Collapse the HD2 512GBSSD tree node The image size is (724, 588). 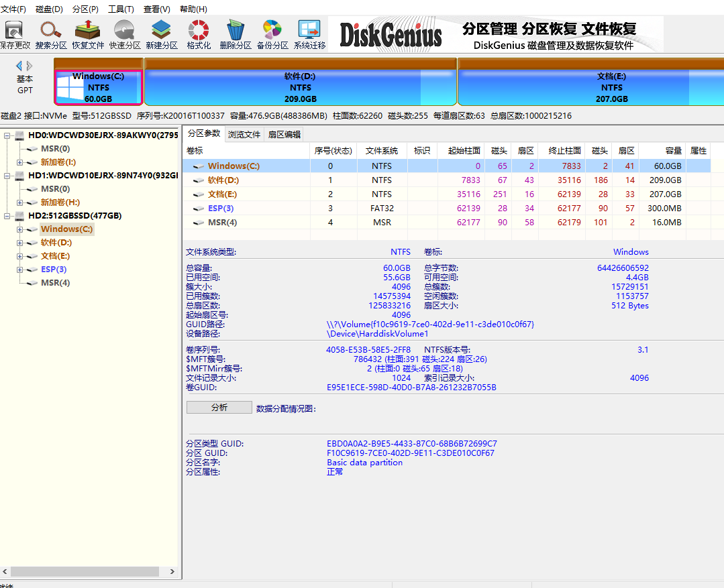(7, 215)
